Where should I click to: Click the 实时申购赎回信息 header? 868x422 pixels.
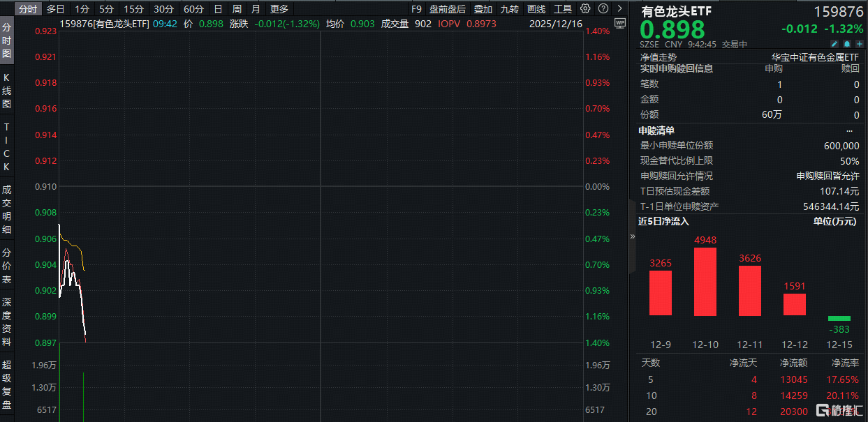pos(677,68)
